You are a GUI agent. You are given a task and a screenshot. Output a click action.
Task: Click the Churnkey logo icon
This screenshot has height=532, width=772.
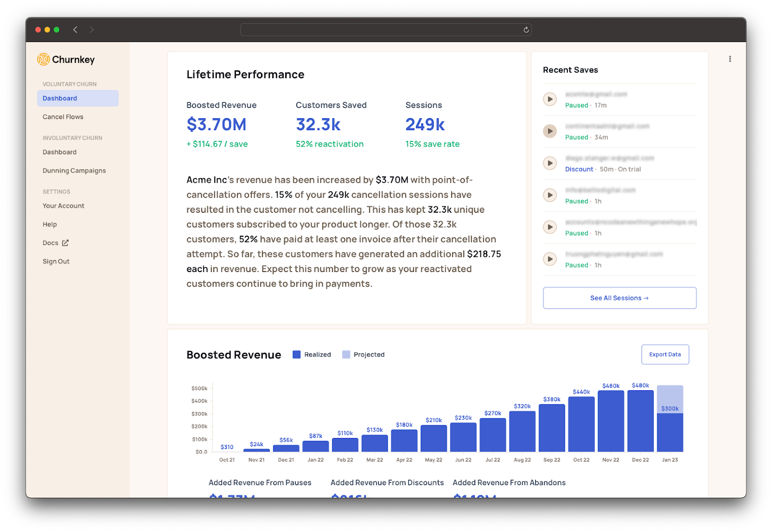(43, 59)
